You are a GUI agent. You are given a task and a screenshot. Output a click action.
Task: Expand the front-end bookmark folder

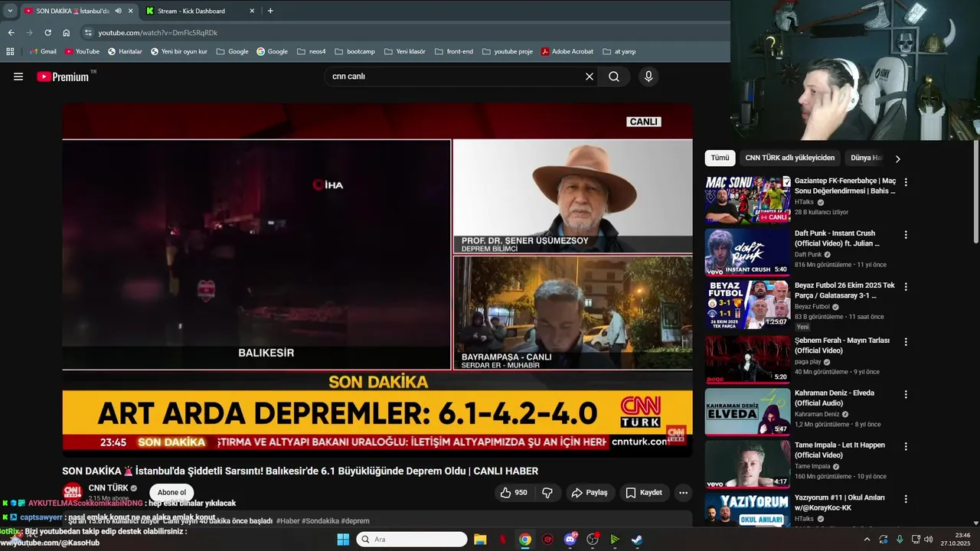tap(454, 51)
